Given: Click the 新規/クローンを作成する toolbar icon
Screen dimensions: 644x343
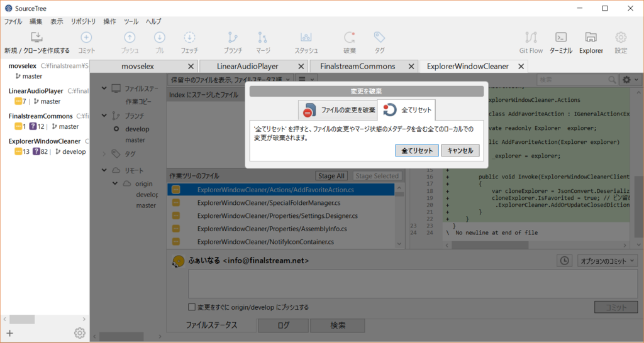Looking at the screenshot, I should tap(36, 37).
